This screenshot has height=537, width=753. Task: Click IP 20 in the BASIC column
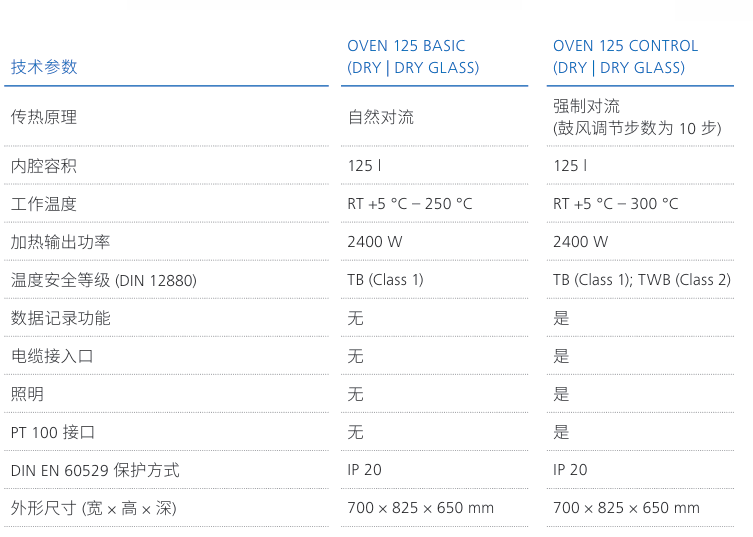[x=364, y=470]
